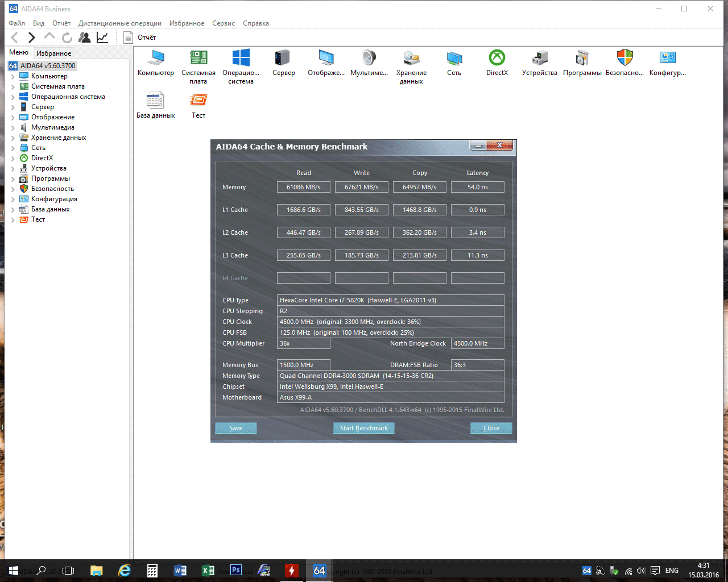Viewport: 728px width, 582px height.
Task: Go forward with the toolbar right arrow
Action: pyautogui.click(x=32, y=38)
